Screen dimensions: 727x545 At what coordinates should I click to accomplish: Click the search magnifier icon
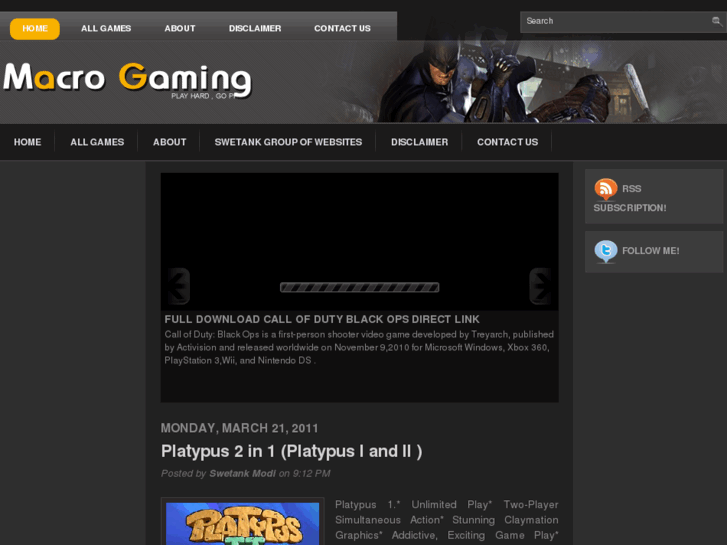tap(716, 21)
